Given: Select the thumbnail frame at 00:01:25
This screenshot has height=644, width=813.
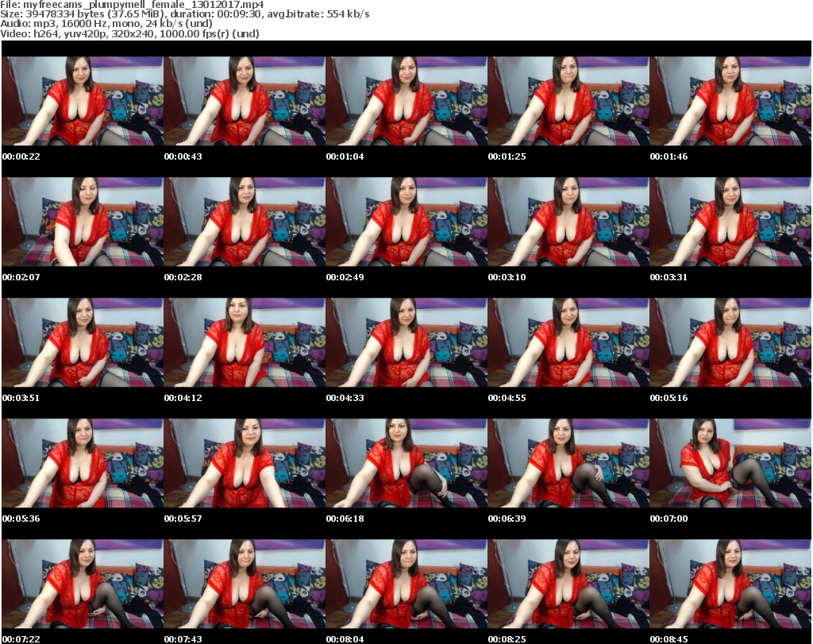Looking at the screenshot, I should pos(568,101).
